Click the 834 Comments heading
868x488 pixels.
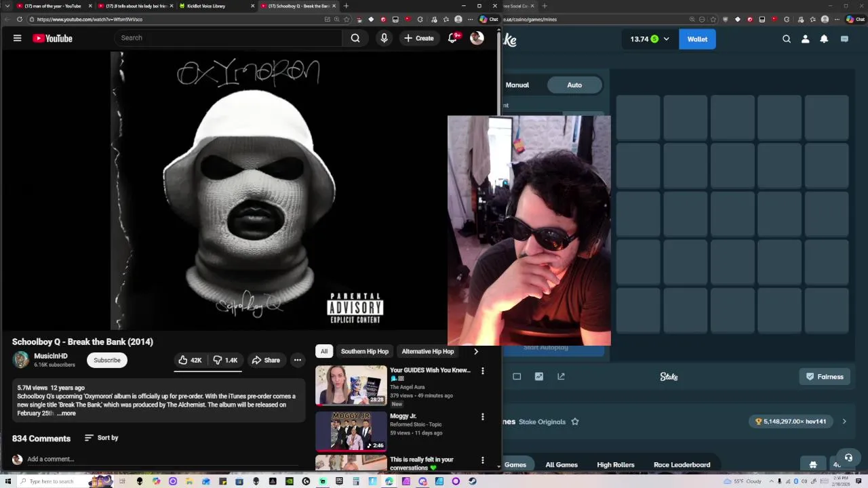click(x=41, y=439)
